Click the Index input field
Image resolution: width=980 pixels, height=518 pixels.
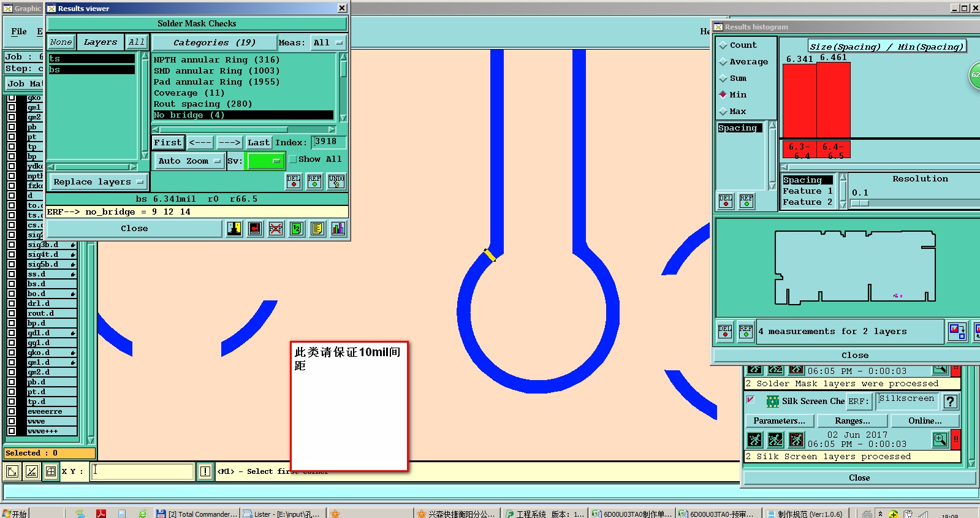tap(329, 142)
